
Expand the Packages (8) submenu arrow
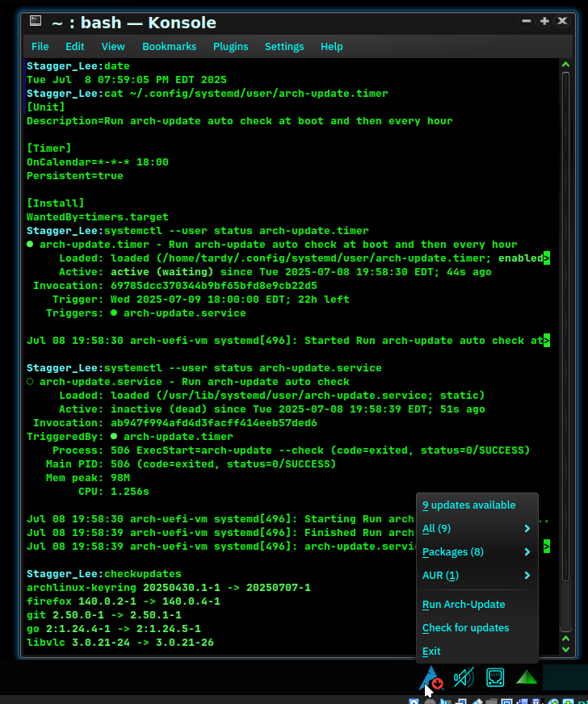click(x=527, y=551)
